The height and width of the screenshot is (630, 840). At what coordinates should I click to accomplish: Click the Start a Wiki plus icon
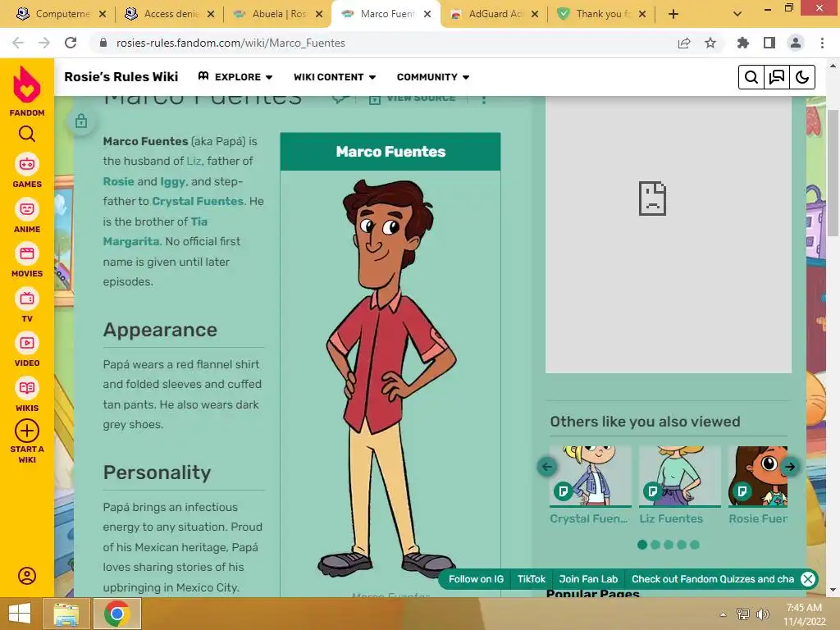[x=27, y=431]
